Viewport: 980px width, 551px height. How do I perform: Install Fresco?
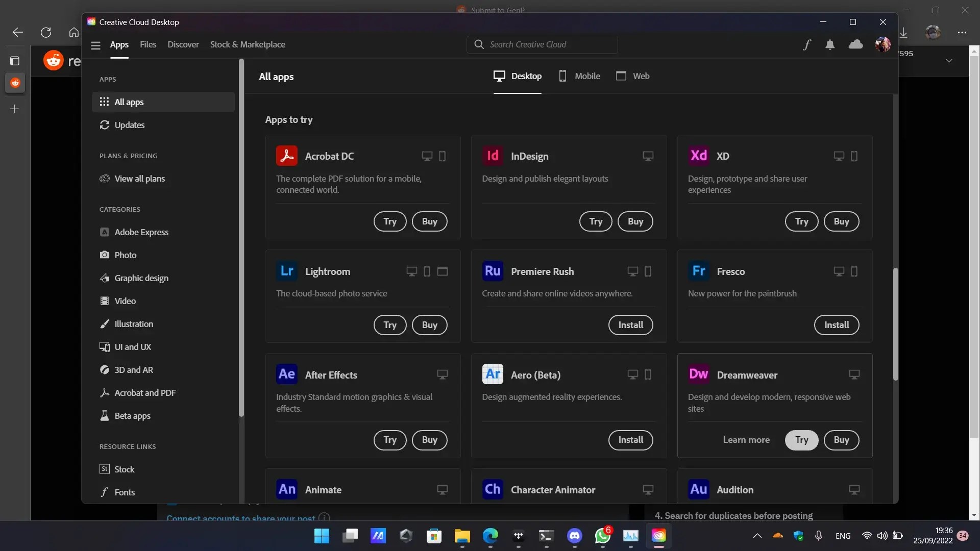(837, 325)
